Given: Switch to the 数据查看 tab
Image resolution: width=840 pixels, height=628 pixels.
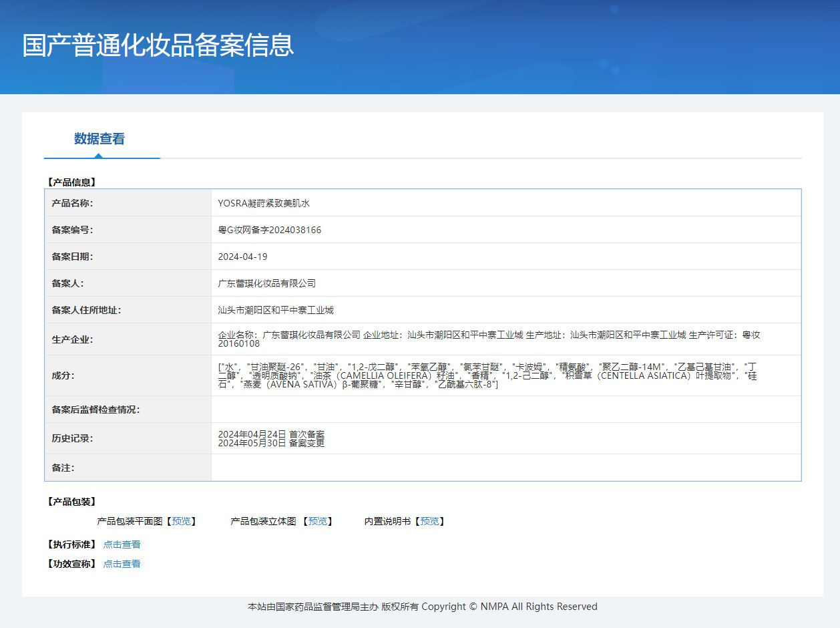Looking at the screenshot, I should click(x=99, y=139).
